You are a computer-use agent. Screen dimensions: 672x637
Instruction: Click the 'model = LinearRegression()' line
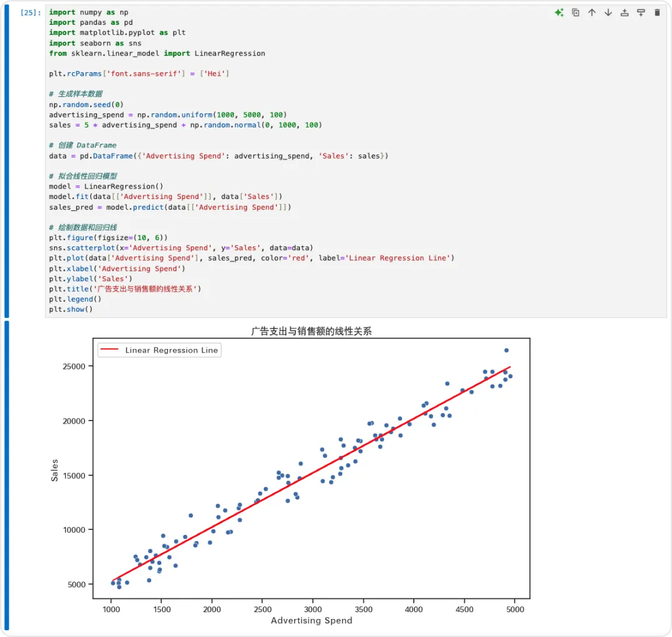tap(106, 187)
